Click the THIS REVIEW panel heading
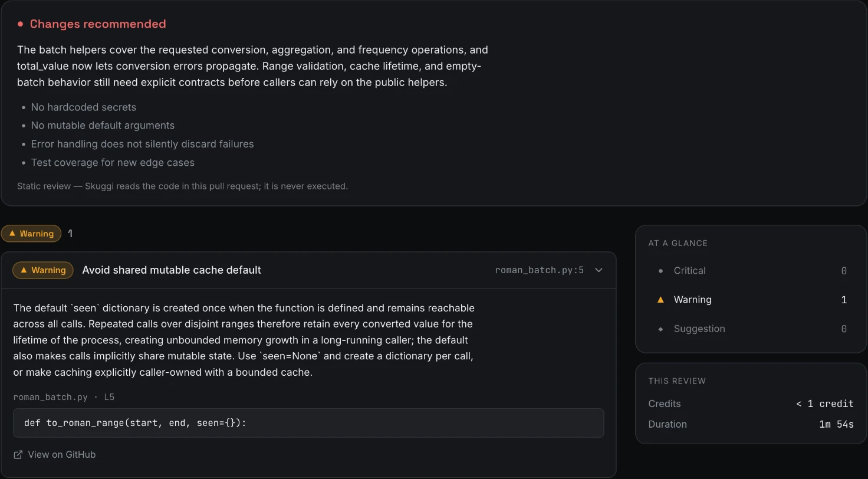 [x=677, y=381]
